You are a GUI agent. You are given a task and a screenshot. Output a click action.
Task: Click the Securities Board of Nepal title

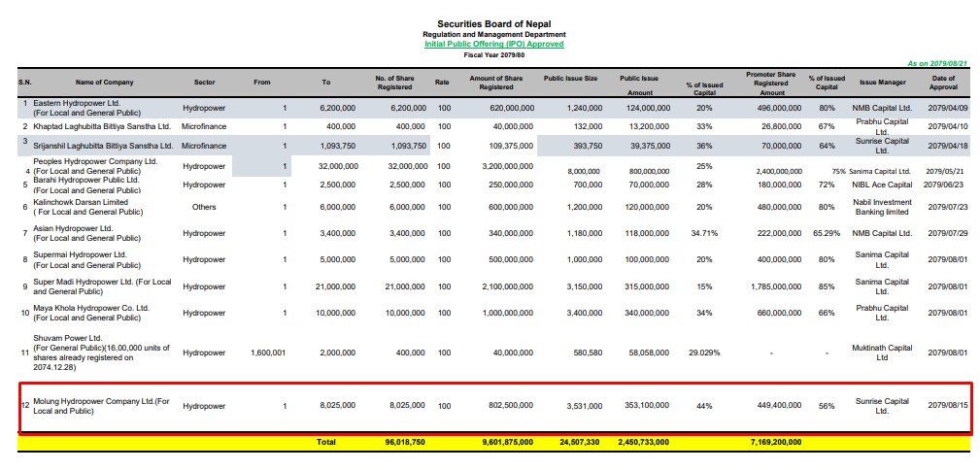pos(493,23)
